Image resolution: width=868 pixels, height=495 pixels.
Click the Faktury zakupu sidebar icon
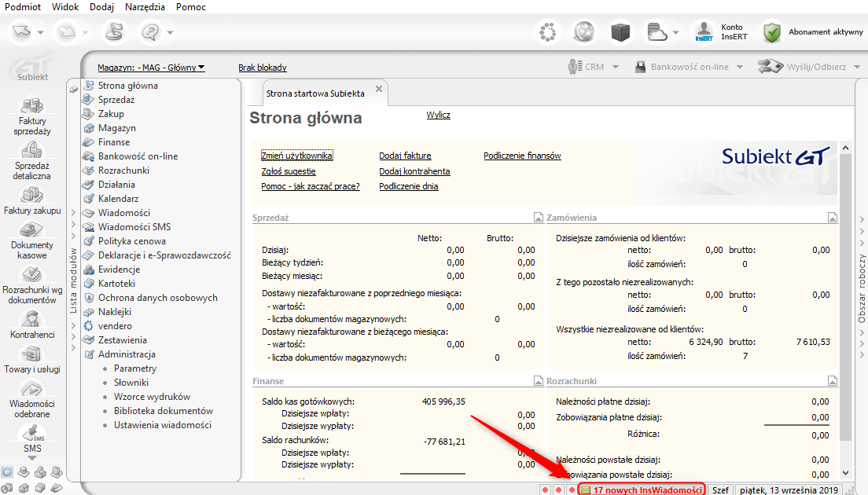pos(32,195)
